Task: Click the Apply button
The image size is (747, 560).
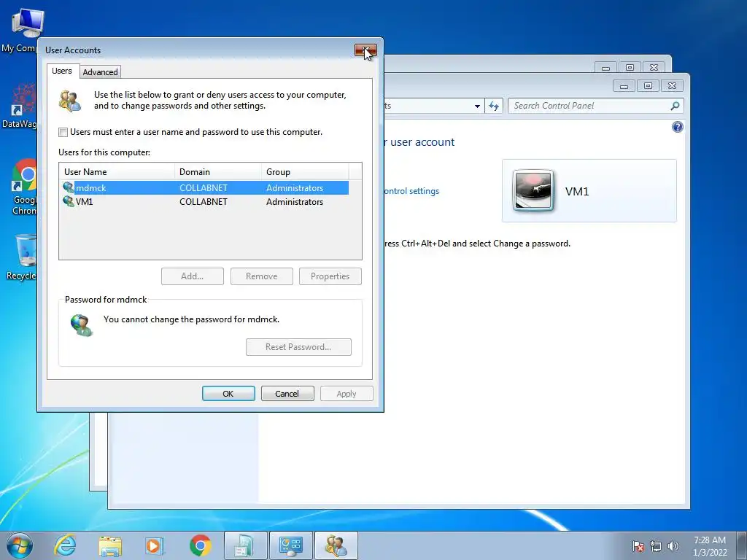Action: [x=347, y=394]
